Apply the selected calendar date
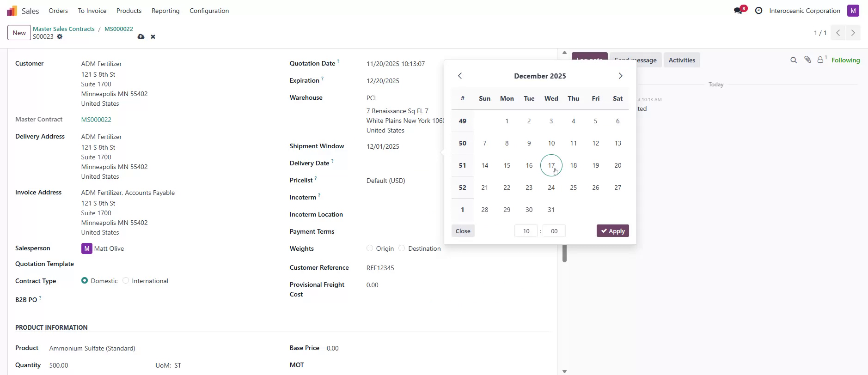 point(612,231)
